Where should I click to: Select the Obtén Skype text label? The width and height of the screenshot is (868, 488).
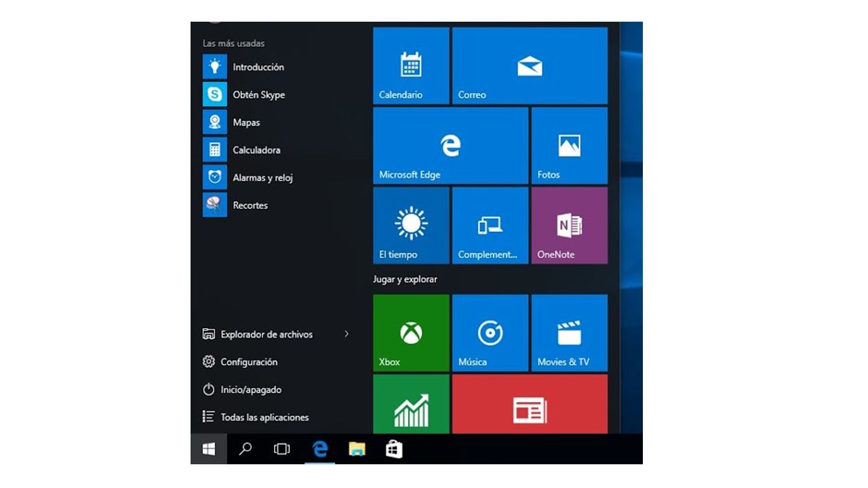click(259, 95)
